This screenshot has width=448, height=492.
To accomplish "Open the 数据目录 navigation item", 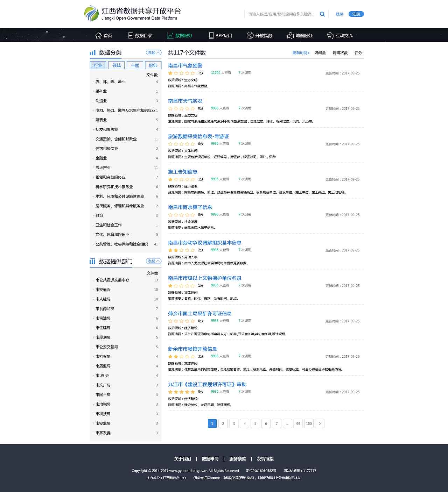I will [140, 35].
